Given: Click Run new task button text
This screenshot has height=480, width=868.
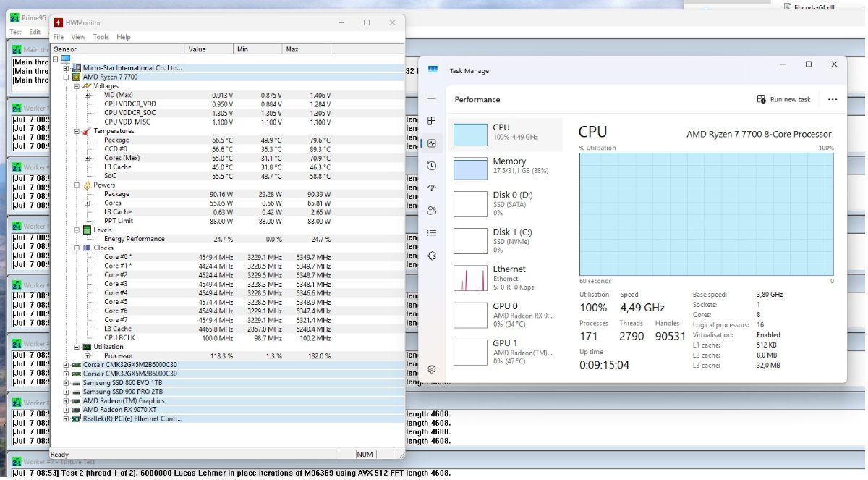Looking at the screenshot, I should point(791,100).
